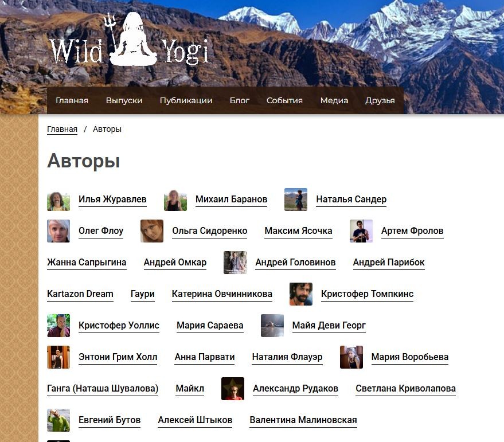Visit Валентина Малиновская's author page
The height and width of the screenshot is (442, 504).
tap(303, 420)
